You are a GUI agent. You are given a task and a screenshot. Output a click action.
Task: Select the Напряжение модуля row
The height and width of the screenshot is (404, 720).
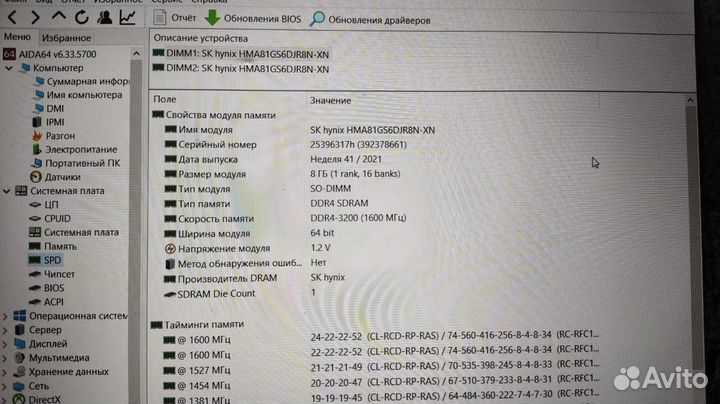248,248
